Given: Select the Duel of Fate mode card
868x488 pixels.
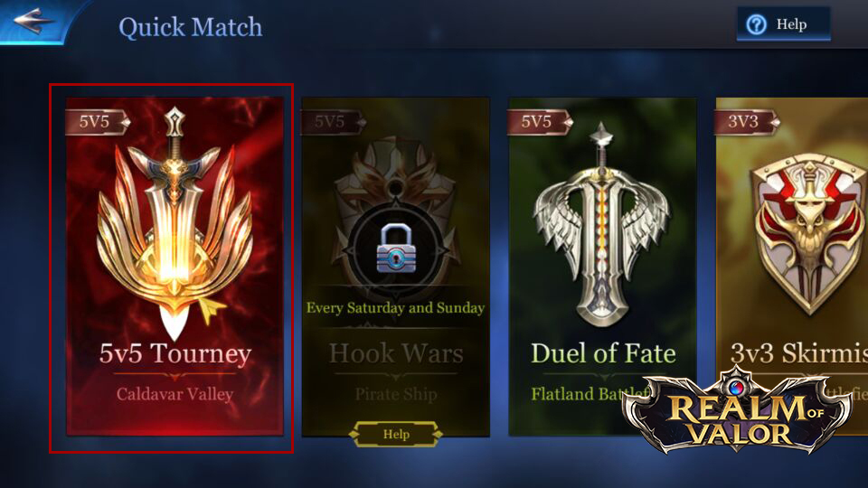Looking at the screenshot, I should click(602, 266).
